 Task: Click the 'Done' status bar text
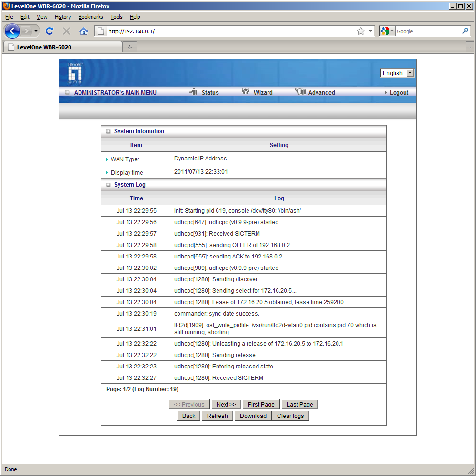click(11, 469)
